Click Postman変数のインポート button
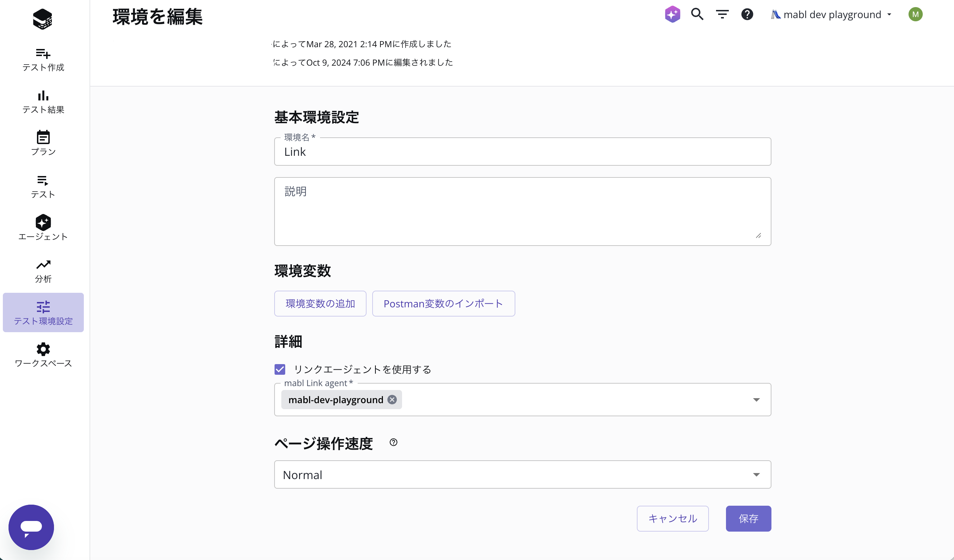The width and height of the screenshot is (954, 560). pyautogui.click(x=443, y=303)
